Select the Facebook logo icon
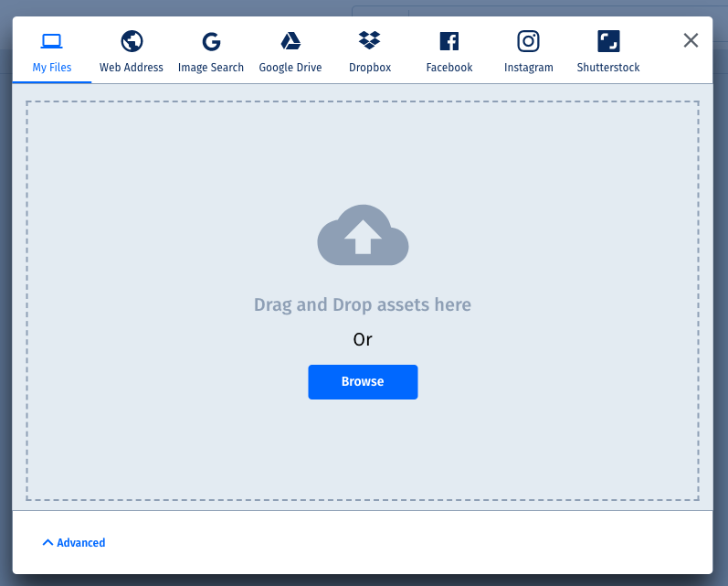This screenshot has height=586, width=728. pos(449,41)
